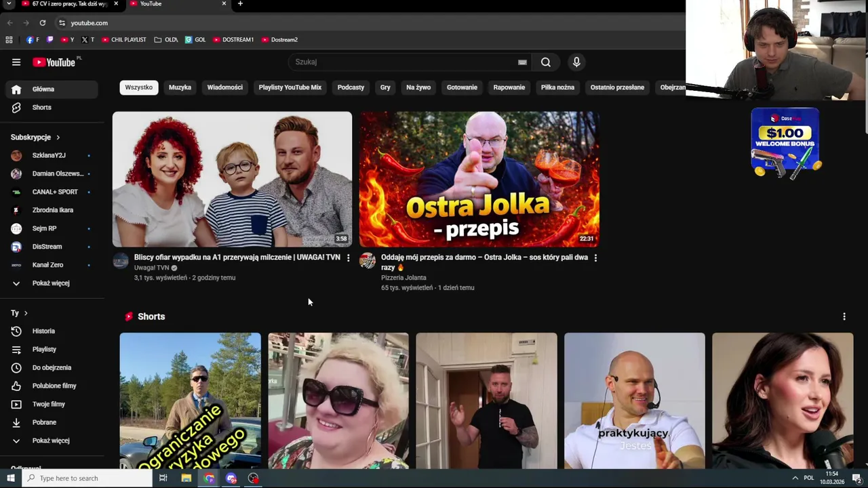Open the Ostra Jolka przepis thumbnail
Viewport: 868px width, 488px height.
coord(479,180)
